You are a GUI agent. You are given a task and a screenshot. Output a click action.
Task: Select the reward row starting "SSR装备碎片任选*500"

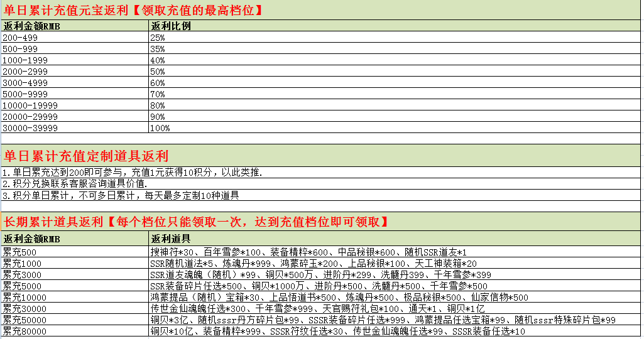[395, 286]
